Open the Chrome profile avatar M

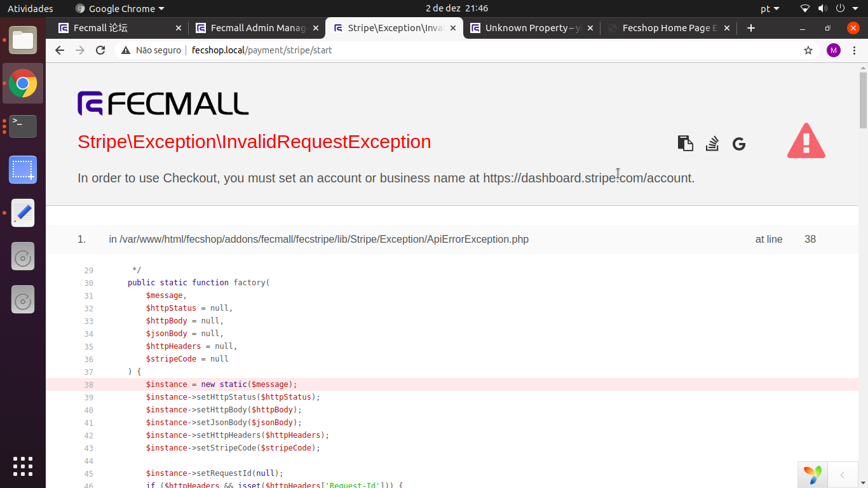834,50
